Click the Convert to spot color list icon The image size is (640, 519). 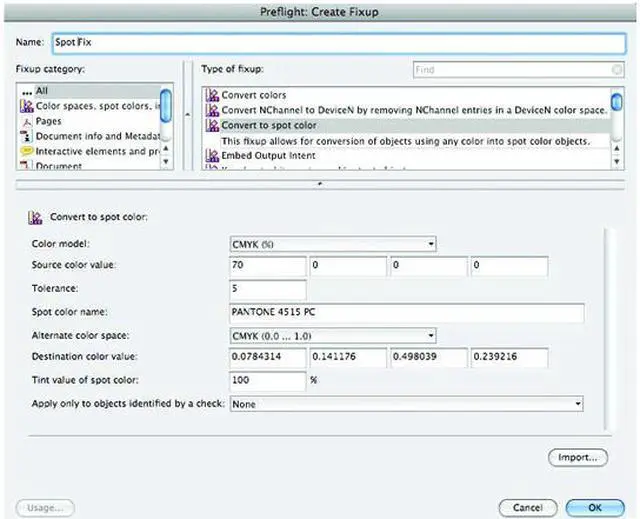click(x=212, y=125)
